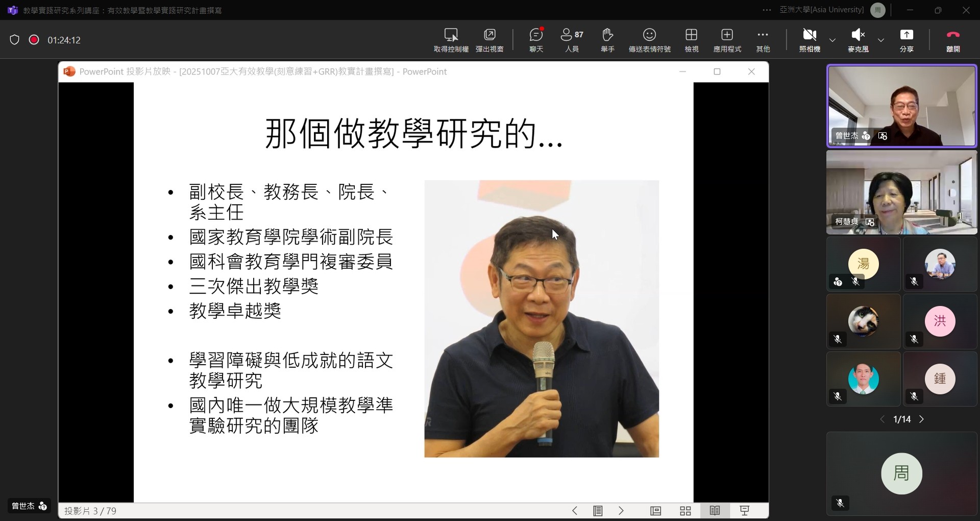The image size is (980, 521).
Task: Expand the microphone device options arrow
Action: [x=881, y=40]
